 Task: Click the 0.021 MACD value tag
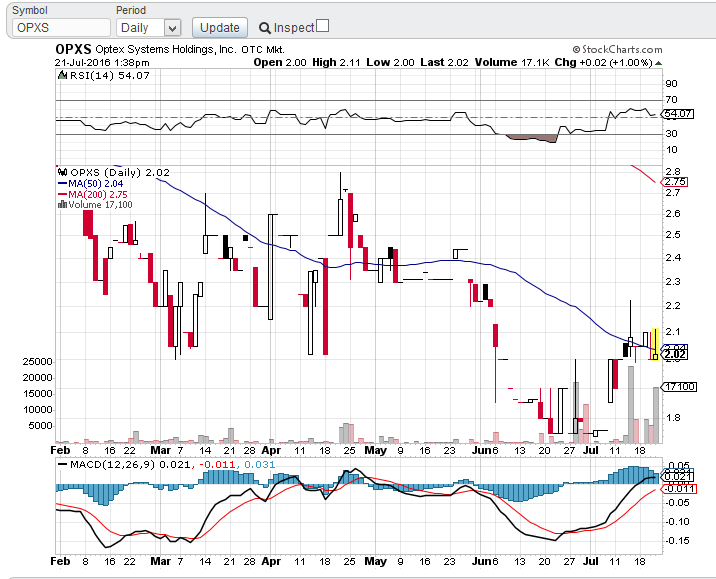[x=677, y=477]
